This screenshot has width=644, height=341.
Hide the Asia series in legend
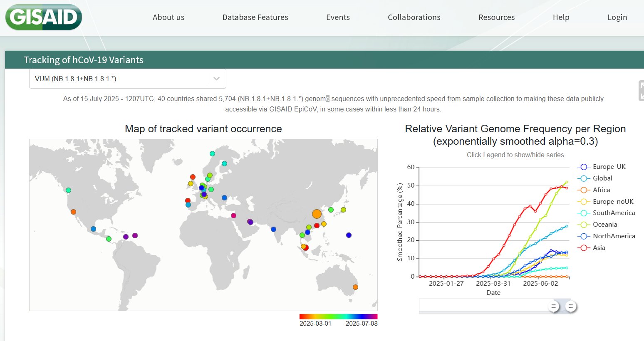[599, 248]
